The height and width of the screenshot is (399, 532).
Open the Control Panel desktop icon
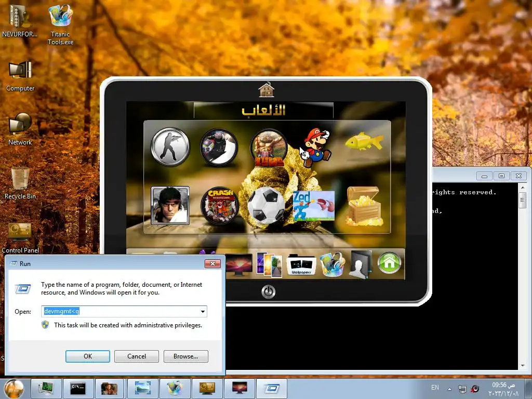(x=20, y=237)
